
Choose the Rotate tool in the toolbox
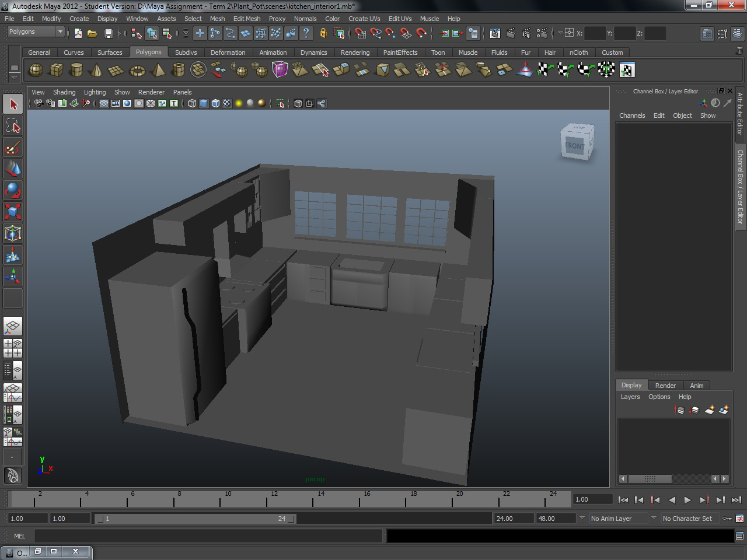(x=12, y=190)
